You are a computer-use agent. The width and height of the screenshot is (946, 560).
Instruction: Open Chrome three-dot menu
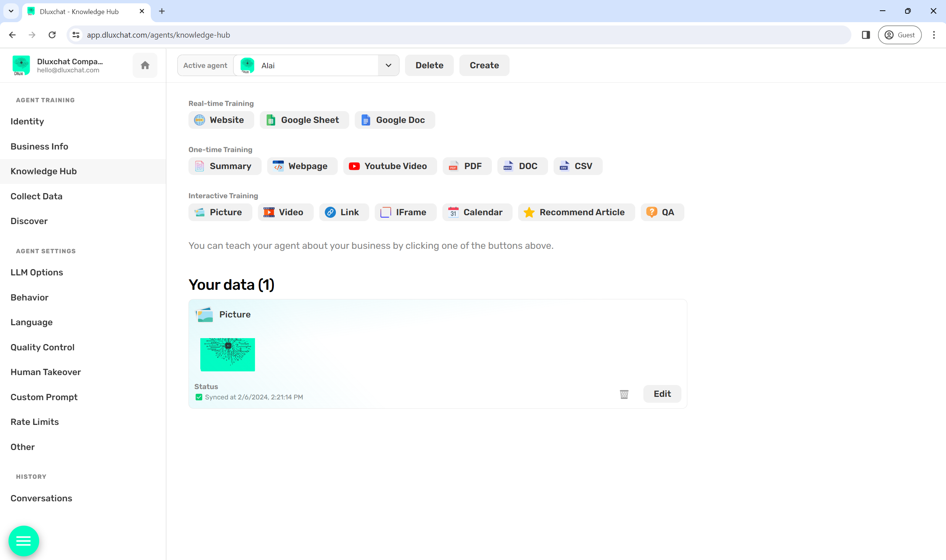[x=933, y=35]
